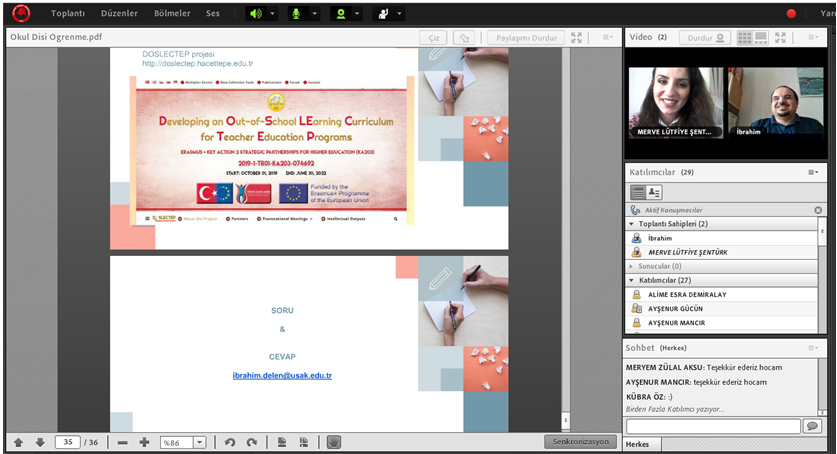Collapse the Toplantı Sahipleri group
The height and width of the screenshot is (454, 837).
click(x=631, y=224)
